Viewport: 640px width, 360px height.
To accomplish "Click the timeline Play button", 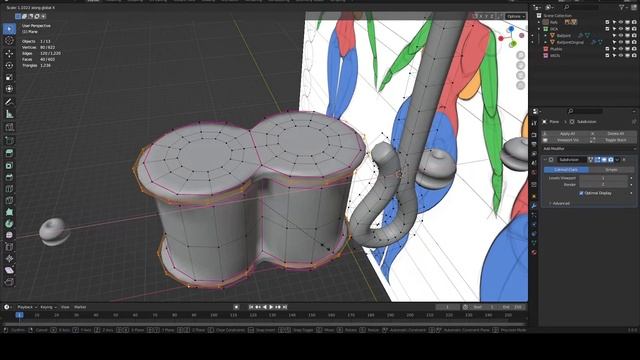I will pyautogui.click(x=271, y=307).
